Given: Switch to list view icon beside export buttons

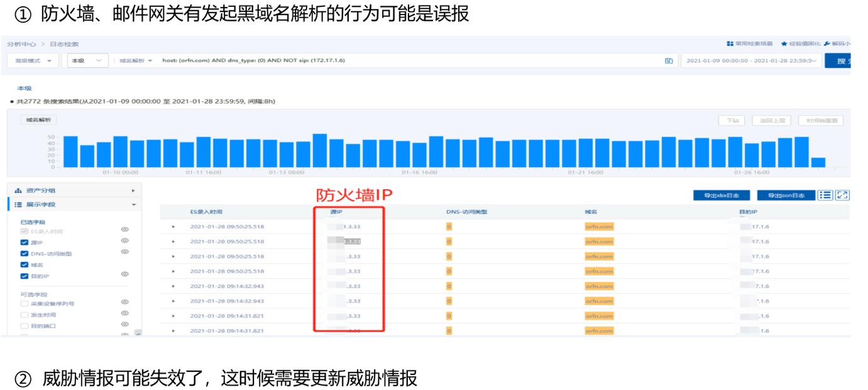Looking at the screenshot, I should [x=825, y=196].
